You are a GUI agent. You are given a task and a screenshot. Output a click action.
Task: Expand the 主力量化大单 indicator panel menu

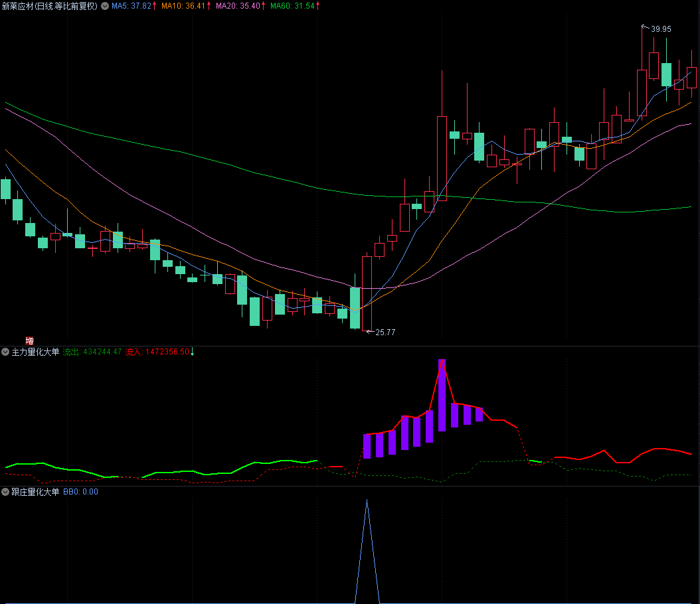[5, 352]
